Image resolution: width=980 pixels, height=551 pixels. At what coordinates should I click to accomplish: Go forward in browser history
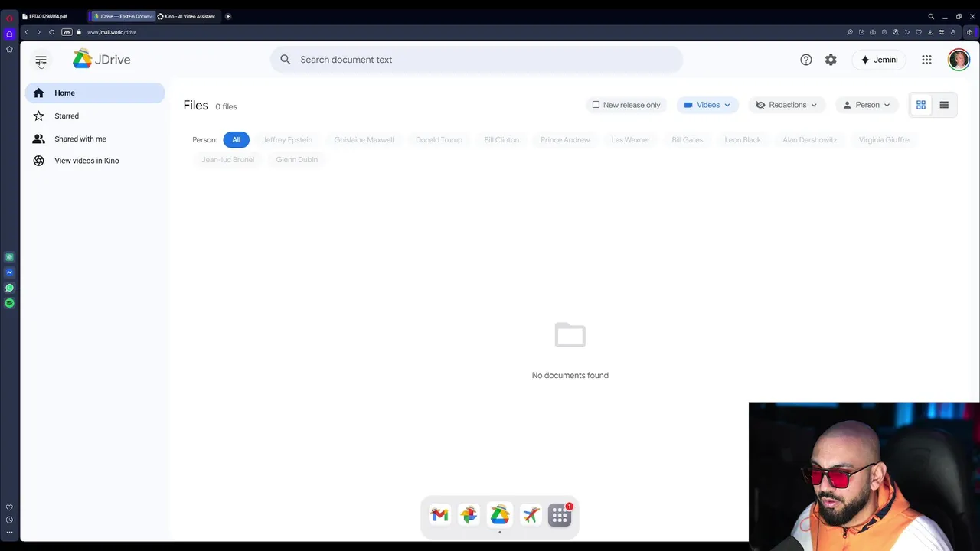click(x=38, y=32)
